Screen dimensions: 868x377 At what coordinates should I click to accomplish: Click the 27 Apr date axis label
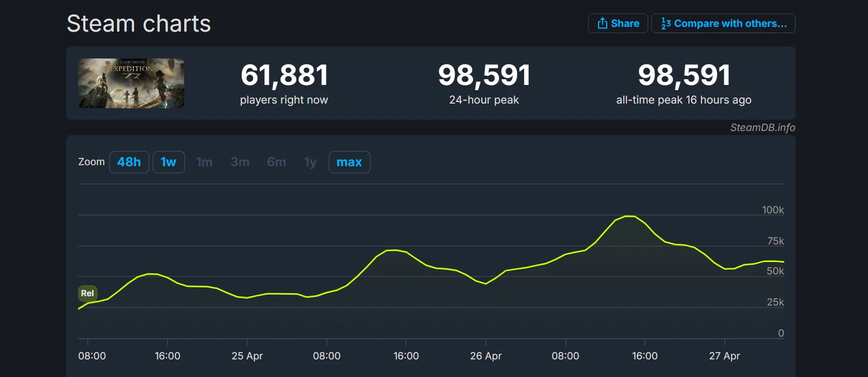pyautogui.click(x=724, y=356)
